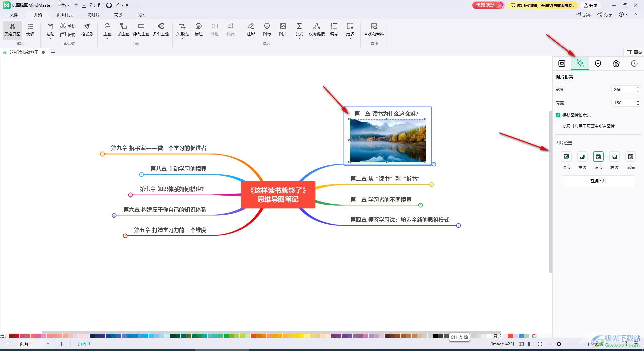
Task: Click the Login (登录) button
Action: pos(591,5)
